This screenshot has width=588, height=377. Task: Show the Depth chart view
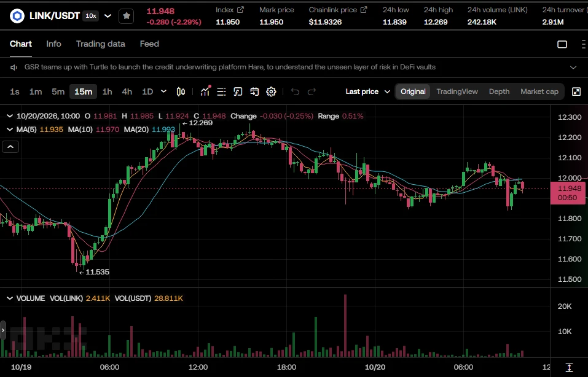point(499,91)
